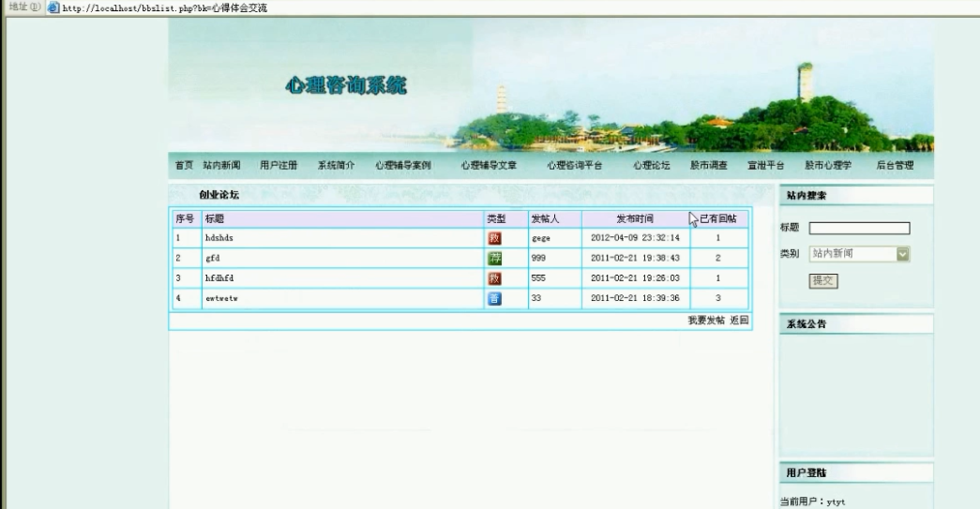Click the 用户登陆 panel heading
Screen dimensions: 980x509
807,472
